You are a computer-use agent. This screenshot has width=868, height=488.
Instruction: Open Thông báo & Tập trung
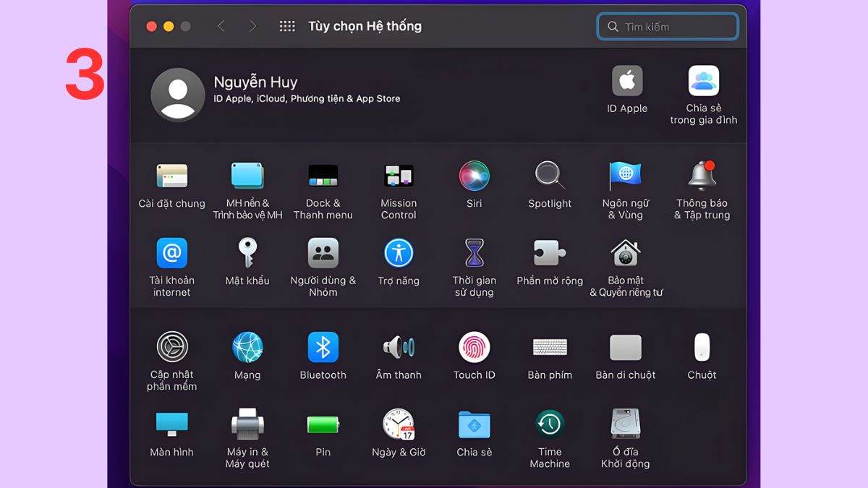[x=702, y=176]
